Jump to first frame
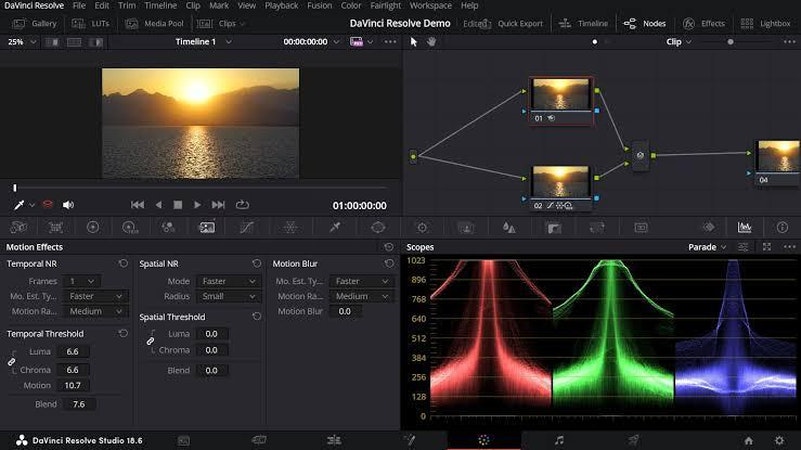The image size is (801, 450). click(x=137, y=205)
